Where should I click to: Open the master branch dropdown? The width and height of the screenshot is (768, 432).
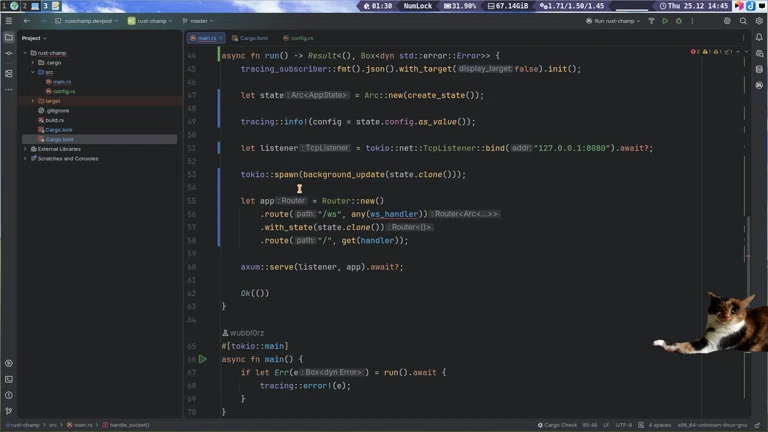(x=200, y=21)
